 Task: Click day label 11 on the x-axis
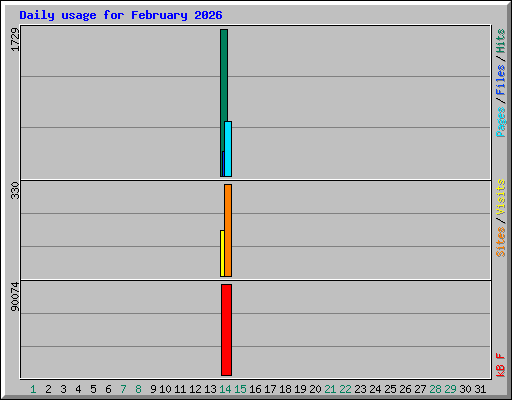(x=180, y=389)
